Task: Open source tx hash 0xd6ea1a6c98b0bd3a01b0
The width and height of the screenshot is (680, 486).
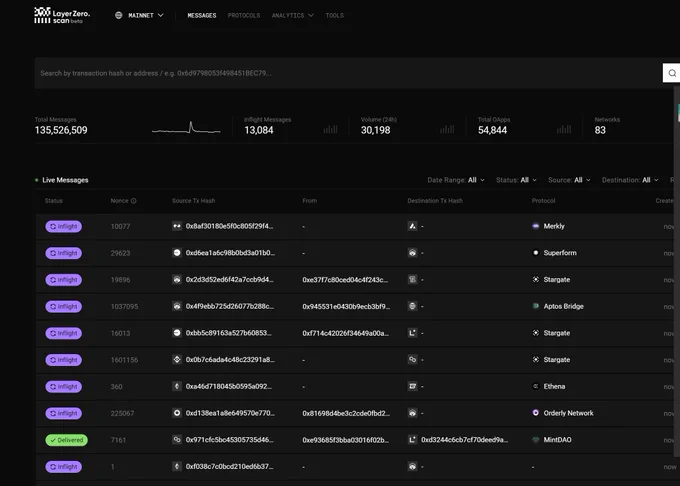Action: pyautogui.click(x=230, y=253)
